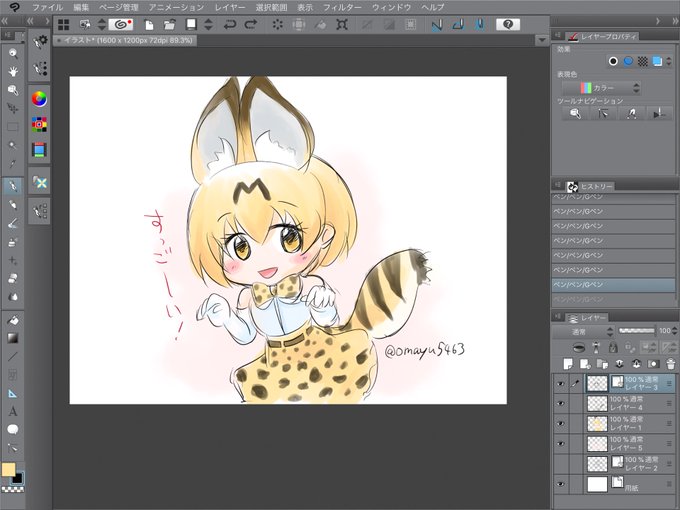
Task: Open the Brush size palette icon
Action: click(x=40, y=69)
